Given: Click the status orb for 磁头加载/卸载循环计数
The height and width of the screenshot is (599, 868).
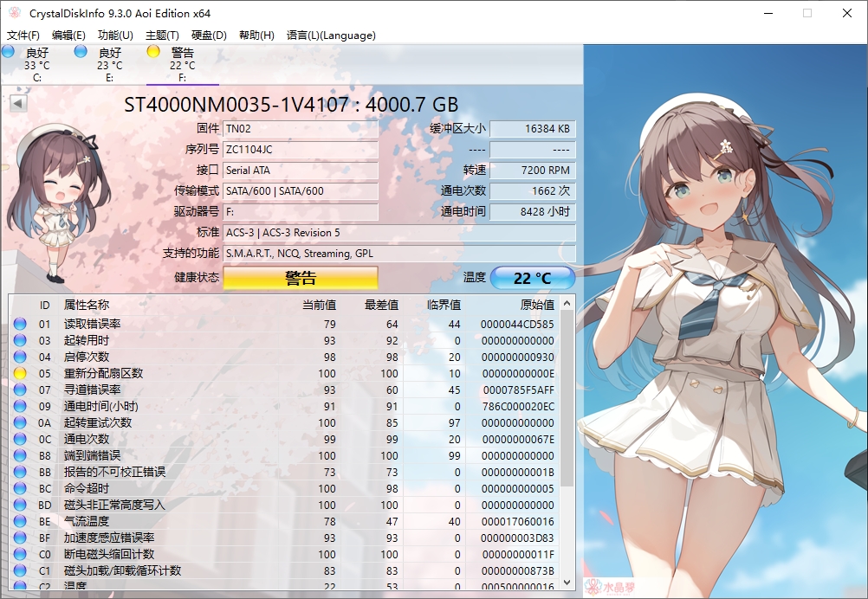Looking at the screenshot, I should [x=20, y=570].
